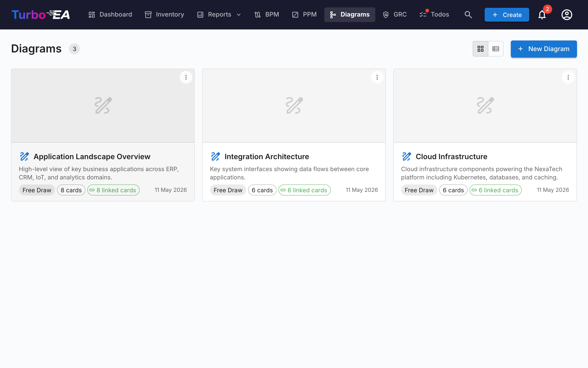Open Cloud Infrastructure thumbnail preview
Viewport: 588px width, 368px height.
485,106
